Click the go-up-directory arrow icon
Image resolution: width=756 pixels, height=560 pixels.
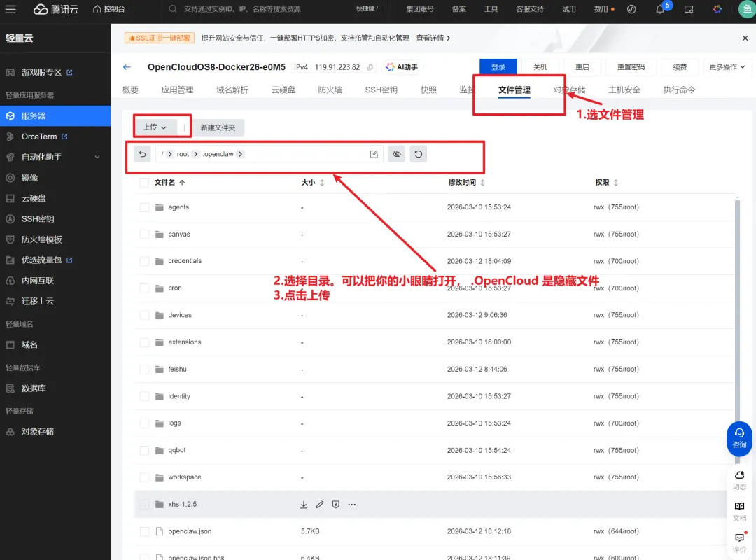coord(142,154)
